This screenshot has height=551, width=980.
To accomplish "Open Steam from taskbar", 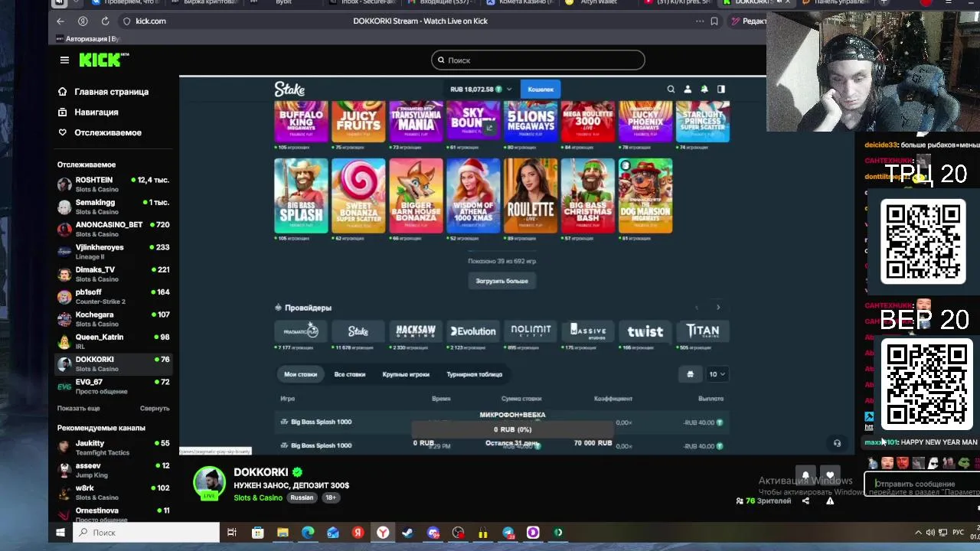I will pos(407,533).
